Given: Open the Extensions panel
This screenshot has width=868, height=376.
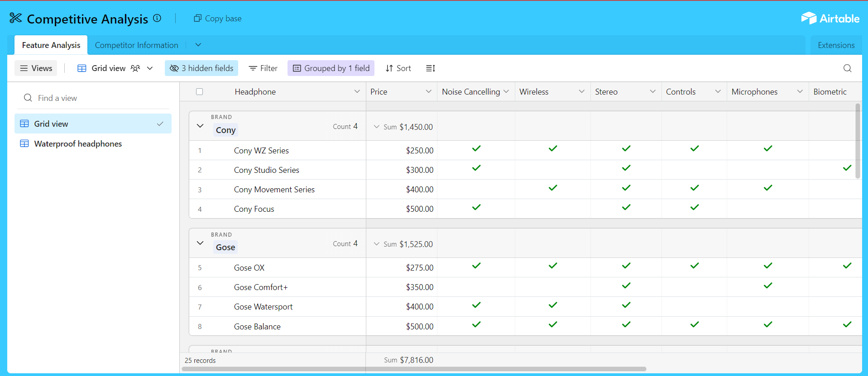Looking at the screenshot, I should point(836,45).
